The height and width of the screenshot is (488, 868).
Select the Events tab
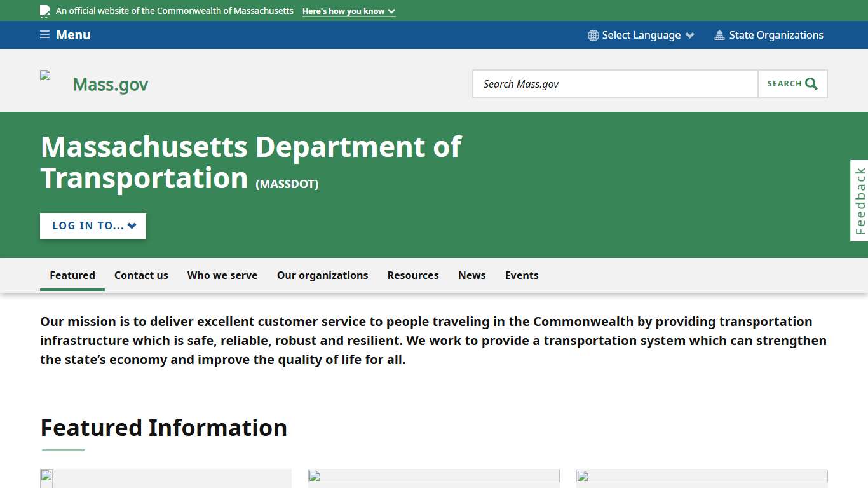point(522,275)
